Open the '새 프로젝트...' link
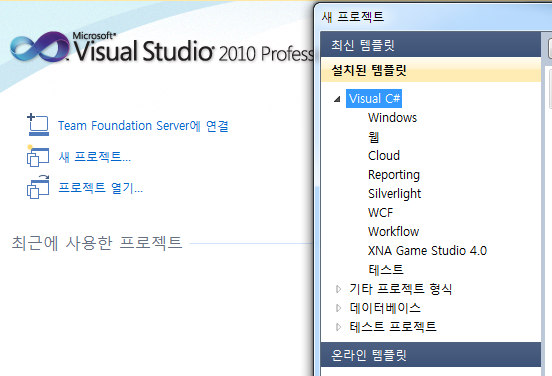The width and height of the screenshot is (552, 376). point(95,157)
